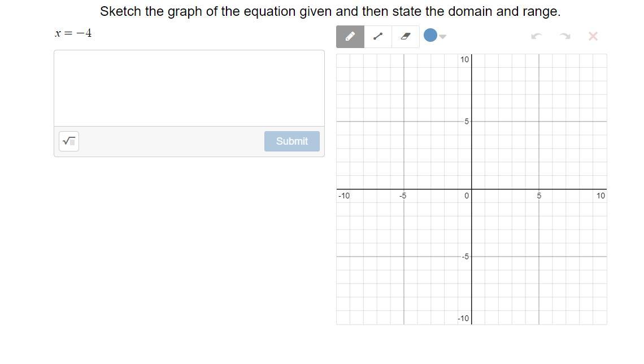This screenshot has width=644, height=364.
Task: Open the square root math editor
Action: pyautogui.click(x=69, y=141)
